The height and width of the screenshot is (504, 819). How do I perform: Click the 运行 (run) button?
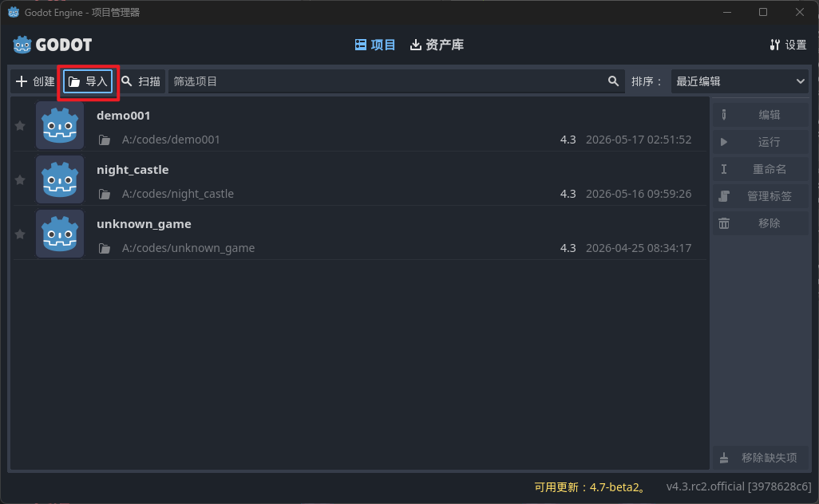(761, 142)
